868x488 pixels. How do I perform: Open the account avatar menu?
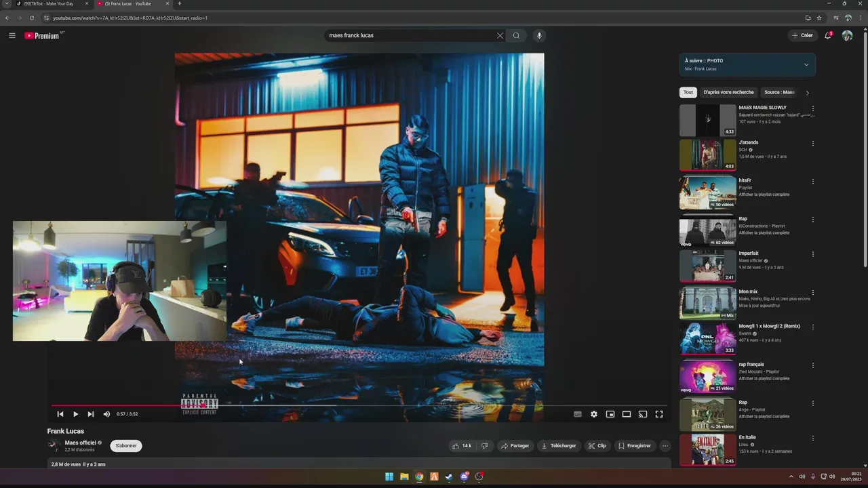pyautogui.click(x=847, y=35)
